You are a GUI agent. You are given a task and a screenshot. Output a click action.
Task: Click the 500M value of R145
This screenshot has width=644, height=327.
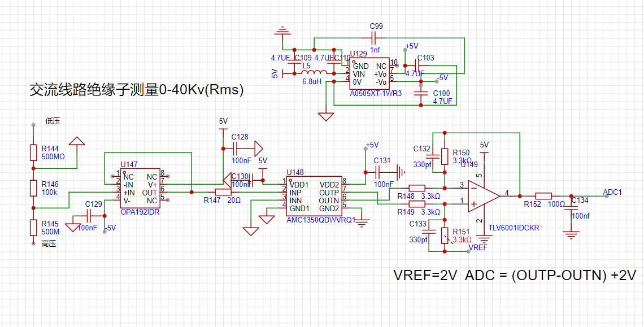[x=50, y=232]
